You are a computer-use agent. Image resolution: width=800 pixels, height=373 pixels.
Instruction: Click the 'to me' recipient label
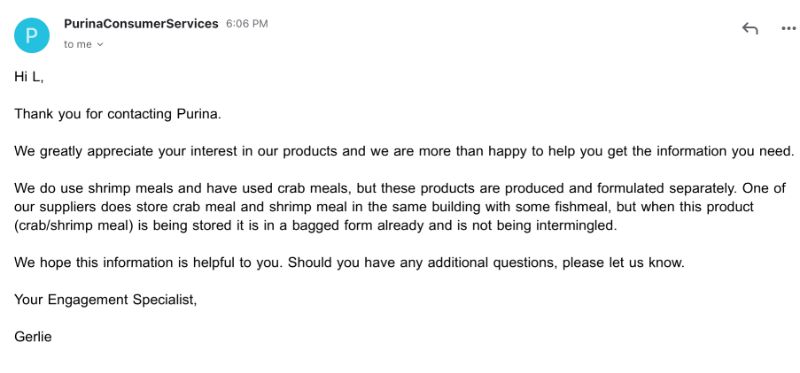click(x=78, y=45)
